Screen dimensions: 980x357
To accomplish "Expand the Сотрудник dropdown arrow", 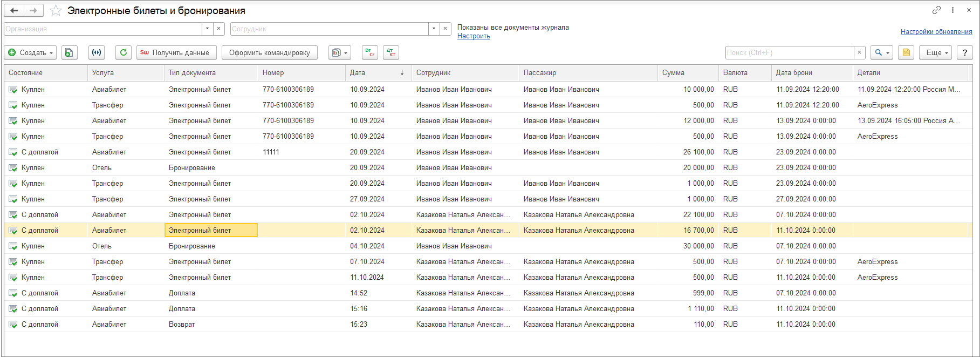I will (434, 29).
